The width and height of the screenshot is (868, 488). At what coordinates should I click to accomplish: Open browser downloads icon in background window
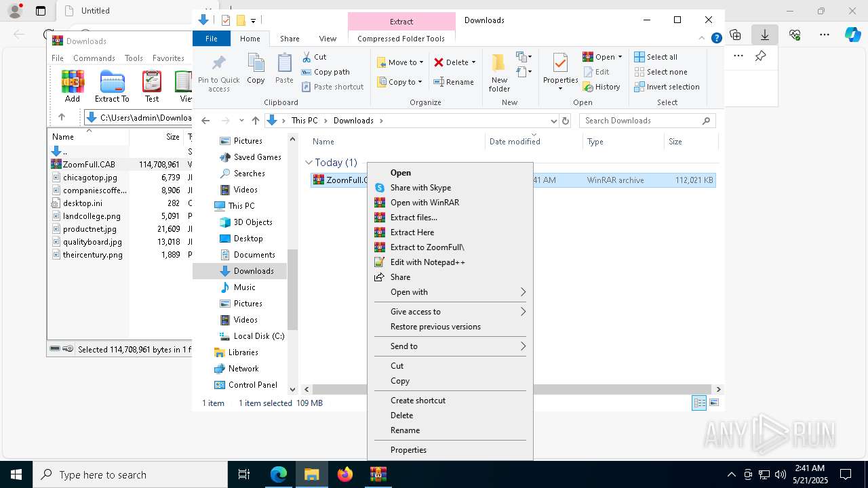[764, 34]
